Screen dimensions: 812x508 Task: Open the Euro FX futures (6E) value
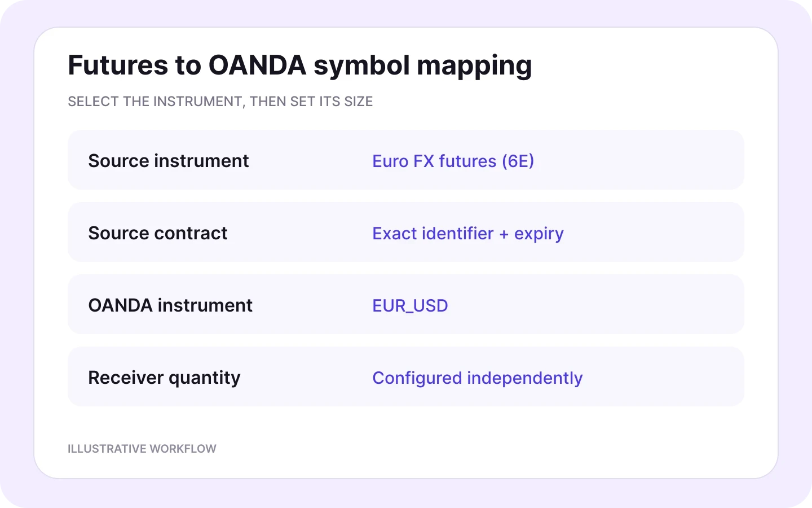click(x=453, y=161)
